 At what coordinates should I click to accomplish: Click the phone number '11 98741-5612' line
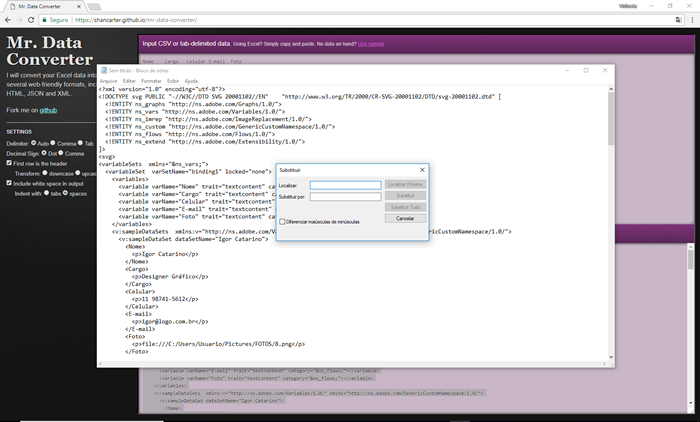(165, 299)
